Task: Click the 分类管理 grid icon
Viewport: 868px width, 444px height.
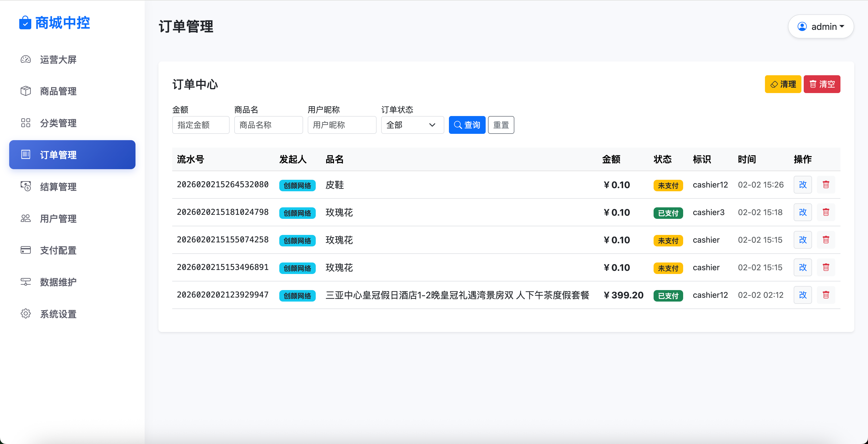Action: coord(25,123)
